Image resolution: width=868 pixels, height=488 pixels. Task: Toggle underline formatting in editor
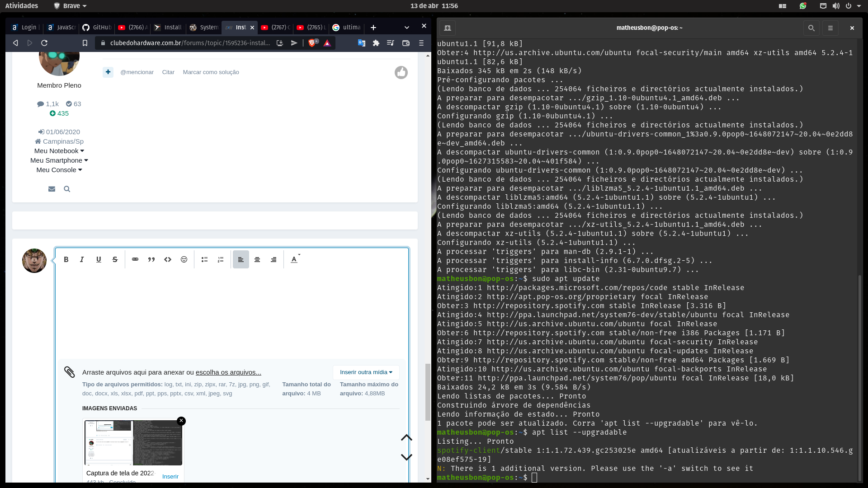(x=99, y=259)
